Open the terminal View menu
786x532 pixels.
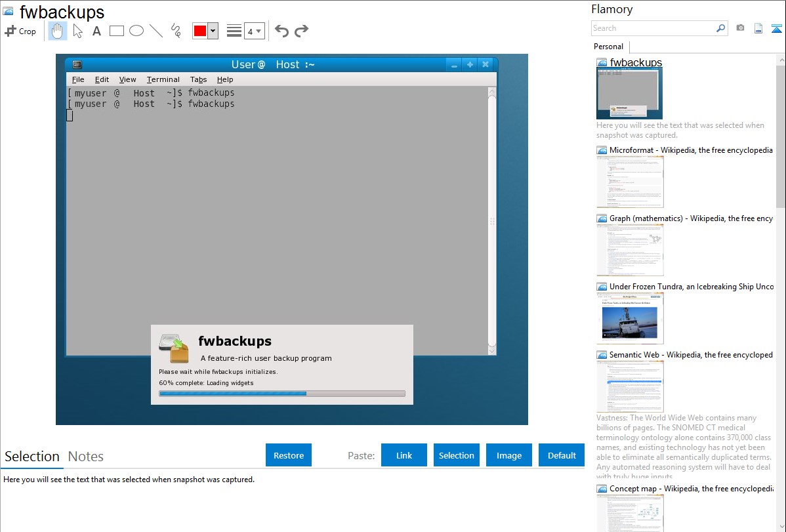pos(127,79)
